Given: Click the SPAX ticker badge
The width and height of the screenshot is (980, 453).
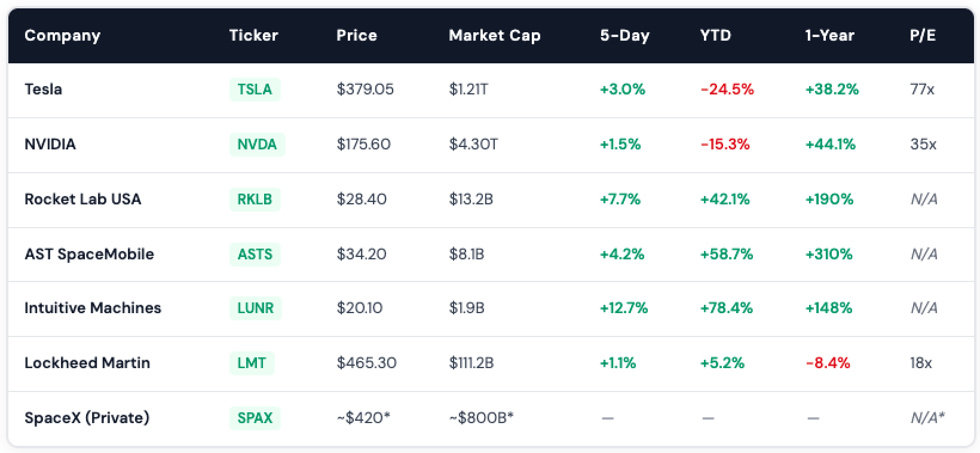Looking at the screenshot, I should (x=255, y=418).
